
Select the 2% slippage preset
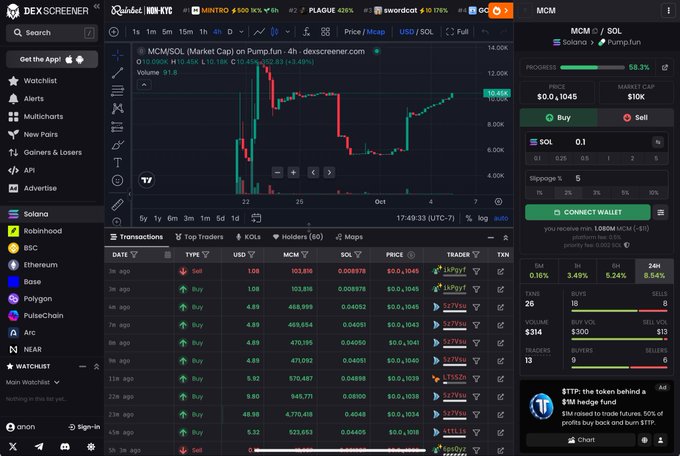[x=568, y=192]
